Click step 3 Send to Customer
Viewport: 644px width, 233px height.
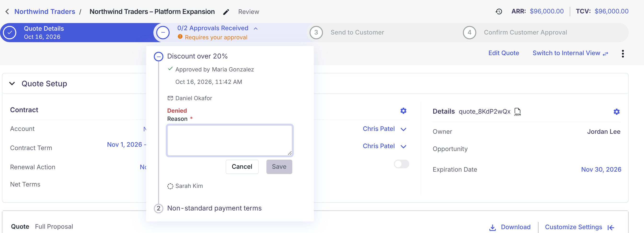[x=347, y=33]
